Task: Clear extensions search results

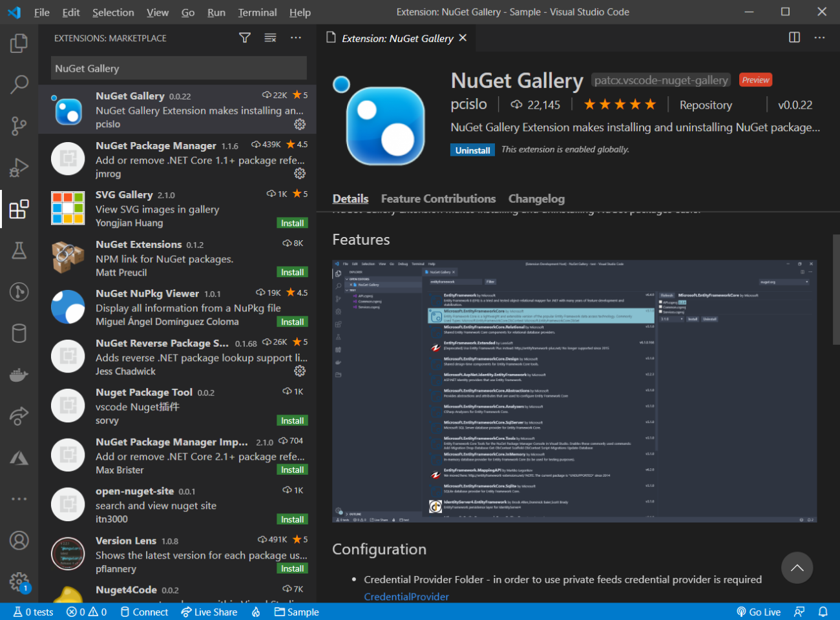Action: 270,38
